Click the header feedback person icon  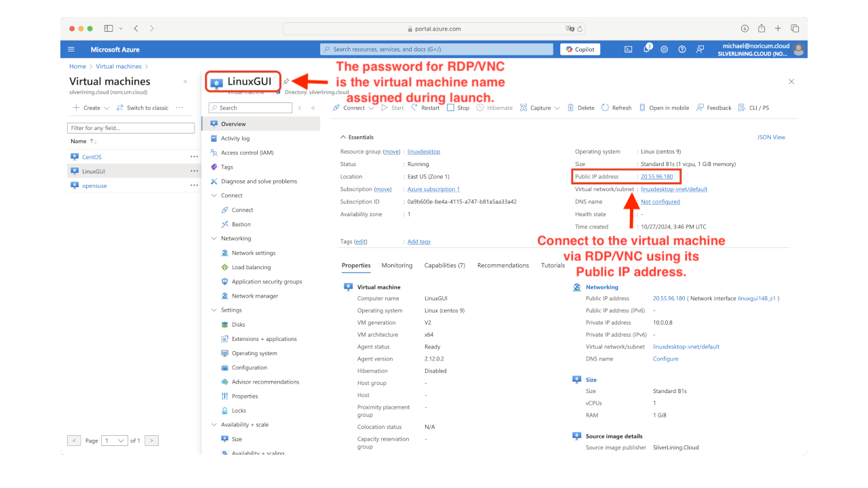(700, 49)
